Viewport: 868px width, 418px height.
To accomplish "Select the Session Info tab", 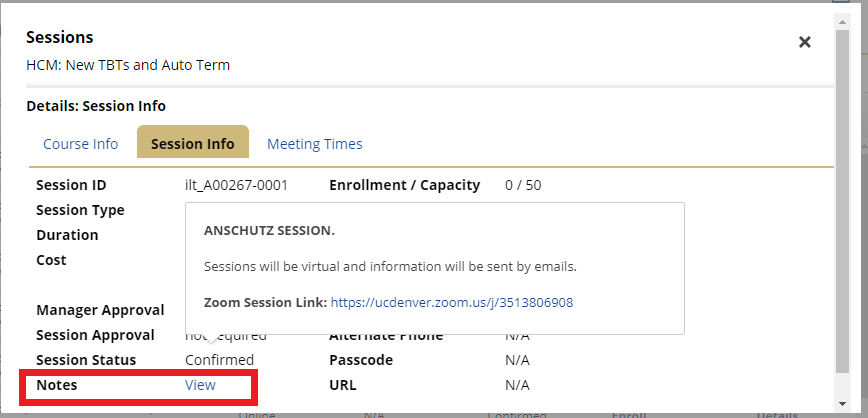I will [x=192, y=144].
